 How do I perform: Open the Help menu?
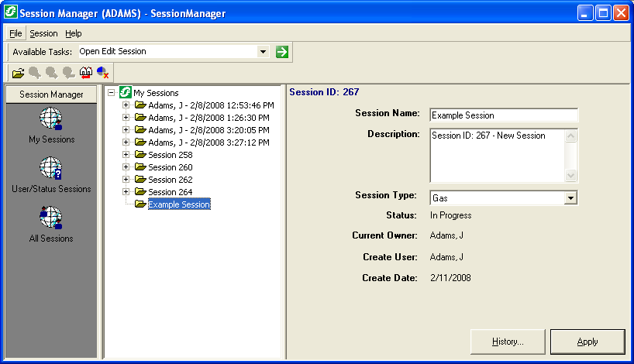click(73, 33)
